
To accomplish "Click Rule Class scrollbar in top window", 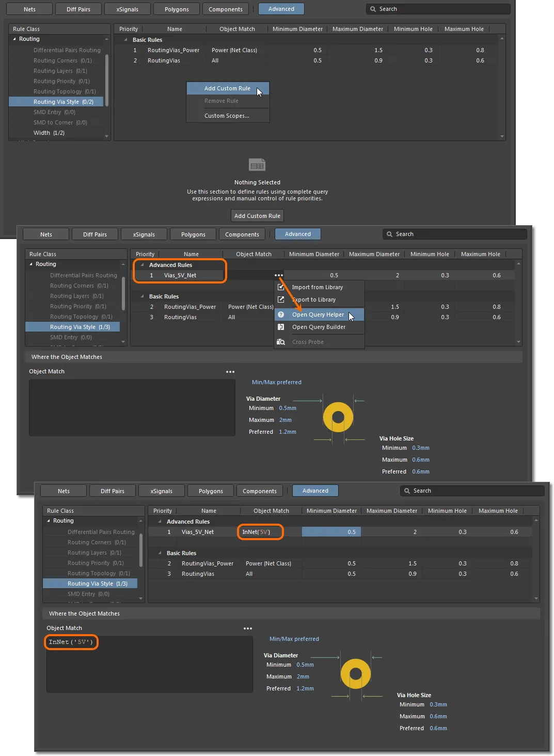I will pyautogui.click(x=107, y=80).
